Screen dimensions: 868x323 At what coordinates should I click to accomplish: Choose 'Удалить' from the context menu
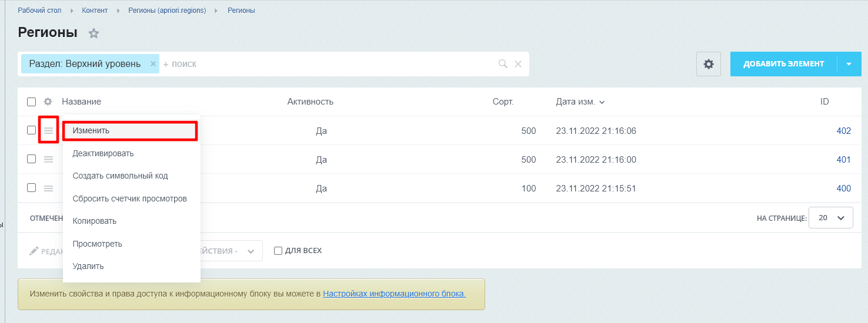tap(88, 266)
